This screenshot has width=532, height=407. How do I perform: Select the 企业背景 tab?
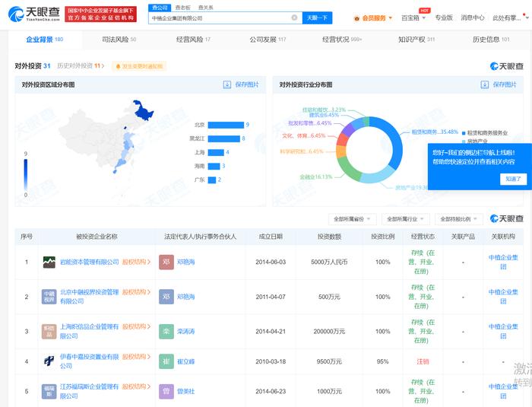(x=44, y=40)
